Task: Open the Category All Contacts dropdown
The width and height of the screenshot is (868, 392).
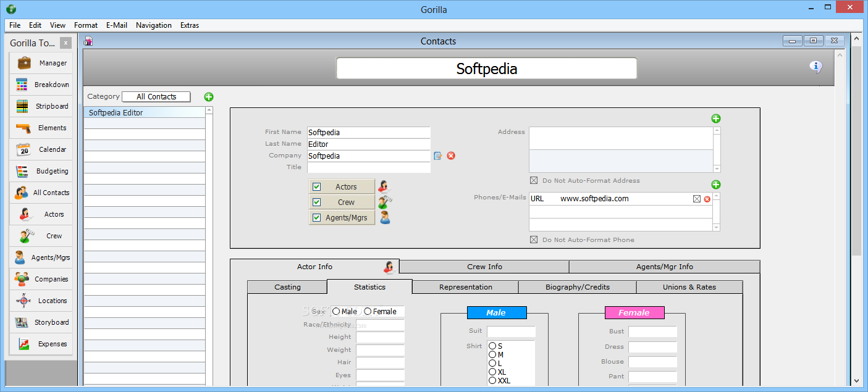Action: coord(156,96)
